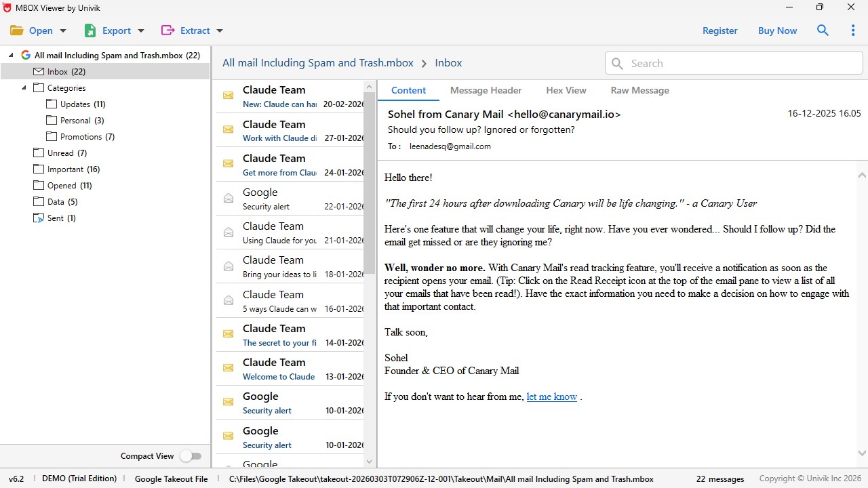Click the breadcrumb chevron before Inbox
The image size is (868, 488).
pyautogui.click(x=425, y=64)
